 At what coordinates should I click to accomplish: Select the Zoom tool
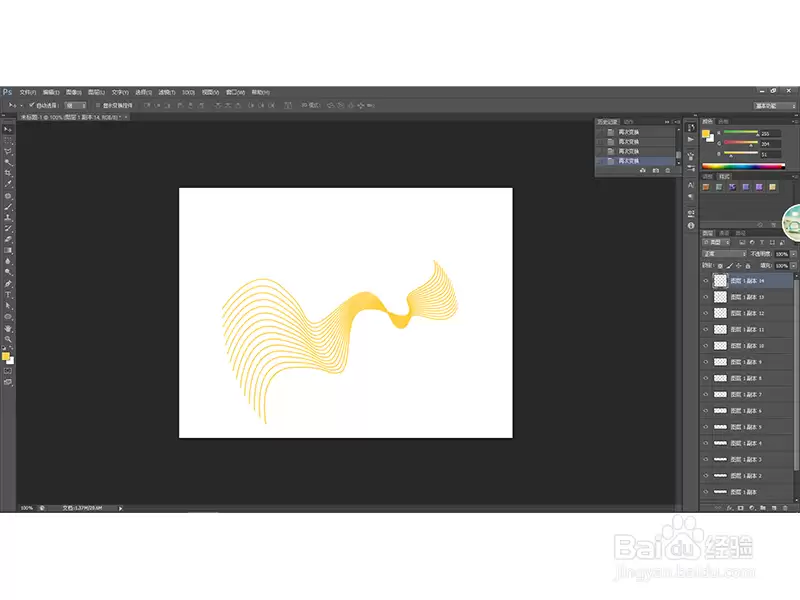click(x=8, y=339)
